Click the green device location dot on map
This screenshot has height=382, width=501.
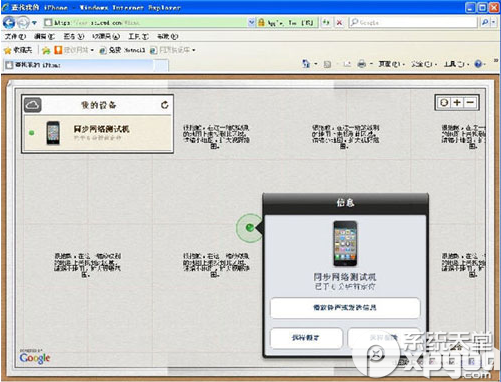[x=249, y=228]
